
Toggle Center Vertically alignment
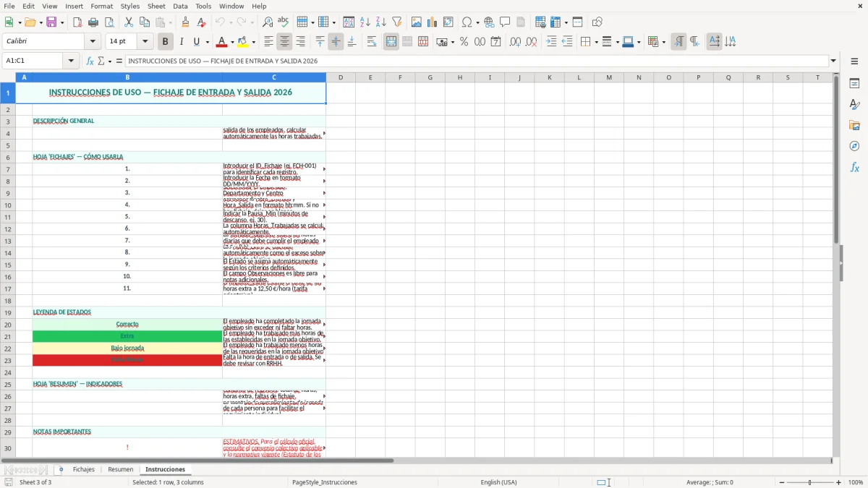click(336, 42)
